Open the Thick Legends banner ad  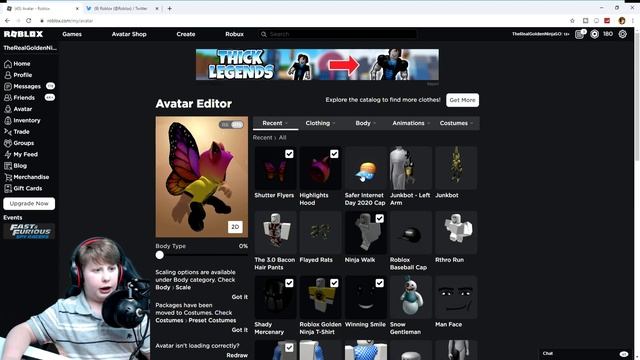pyautogui.click(x=318, y=64)
